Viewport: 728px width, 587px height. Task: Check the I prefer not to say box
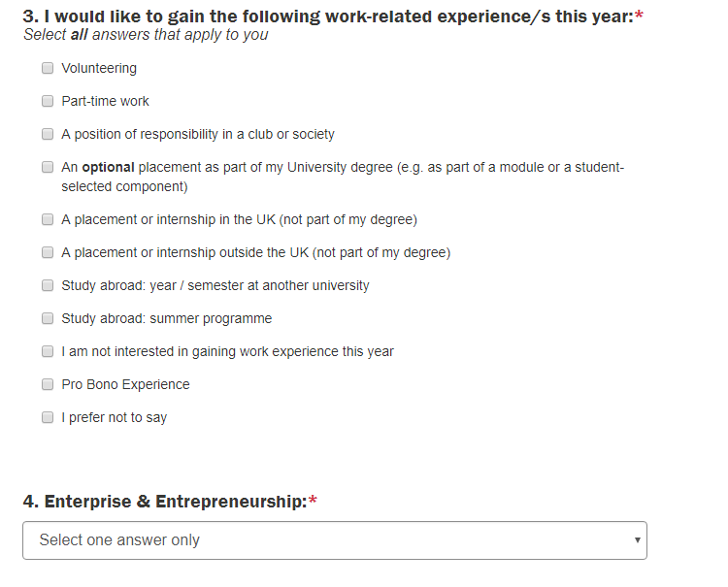click(48, 417)
